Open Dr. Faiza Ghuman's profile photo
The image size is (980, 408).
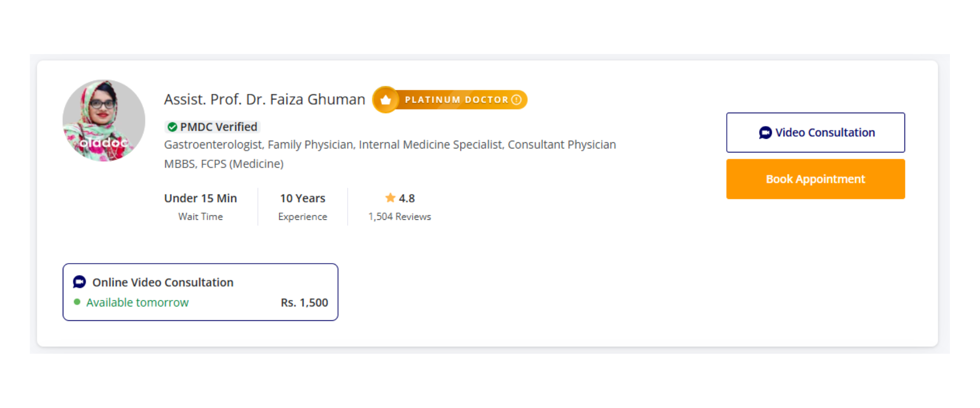[x=104, y=121]
